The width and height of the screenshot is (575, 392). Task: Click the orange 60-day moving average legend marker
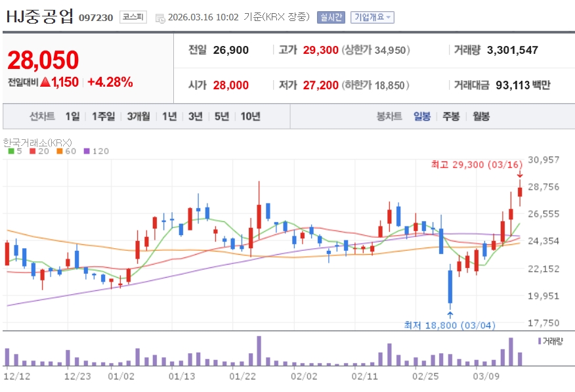tap(58, 151)
